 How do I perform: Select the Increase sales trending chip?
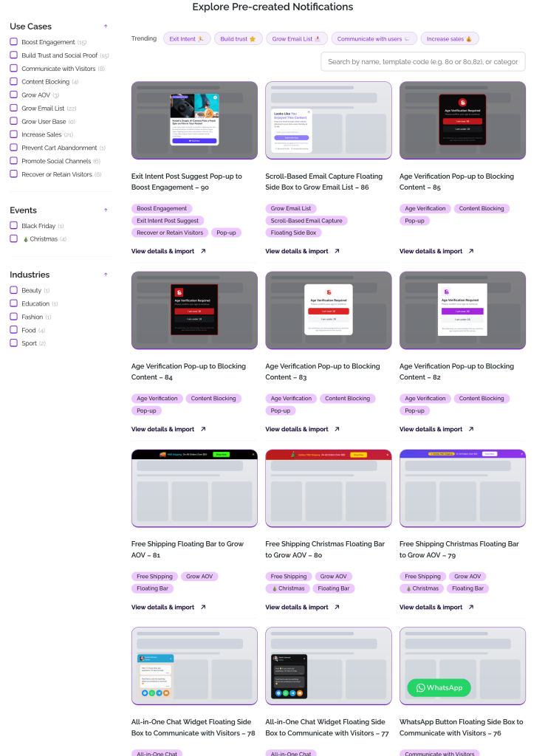click(450, 38)
